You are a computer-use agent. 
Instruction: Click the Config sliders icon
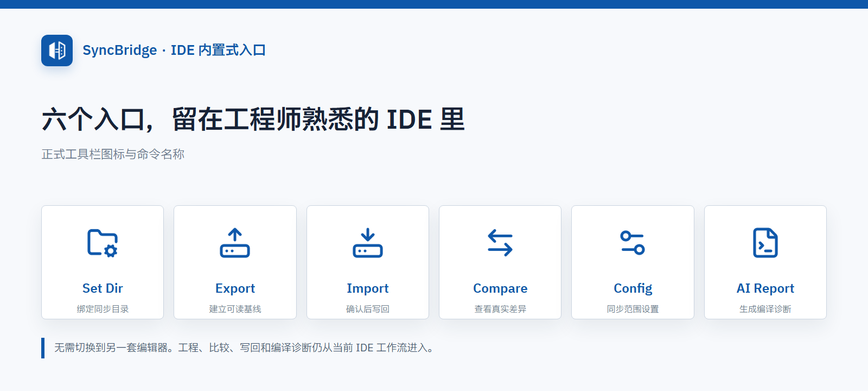[633, 243]
